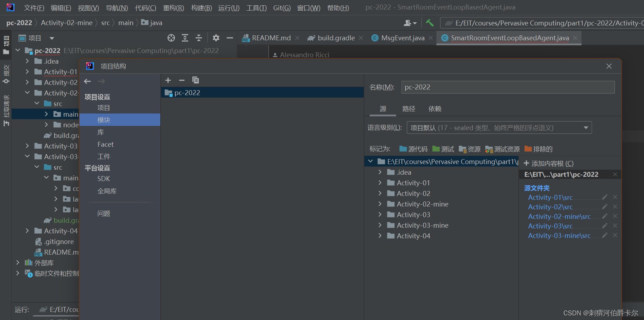644x320 pixels.
Task: Mark folder as Tests (测试)
Action: tap(443, 149)
